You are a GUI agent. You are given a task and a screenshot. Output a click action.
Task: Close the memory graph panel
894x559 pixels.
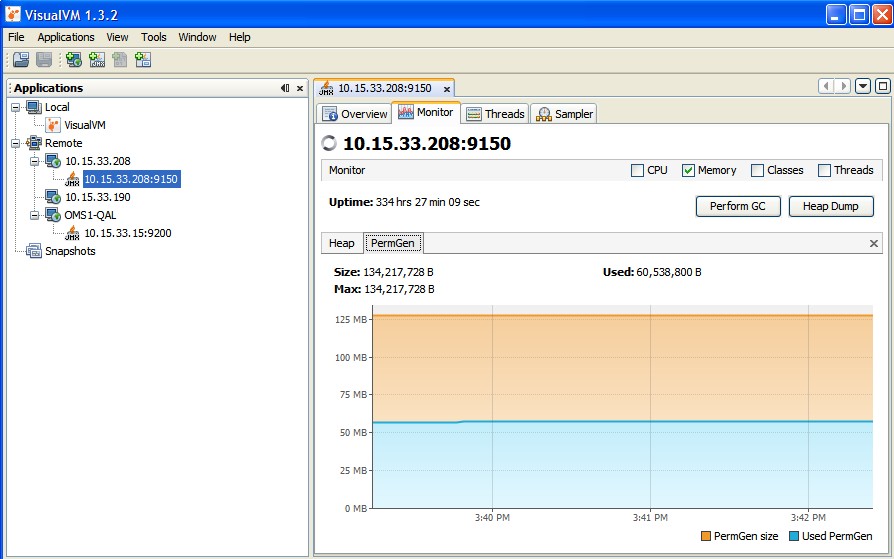click(873, 244)
